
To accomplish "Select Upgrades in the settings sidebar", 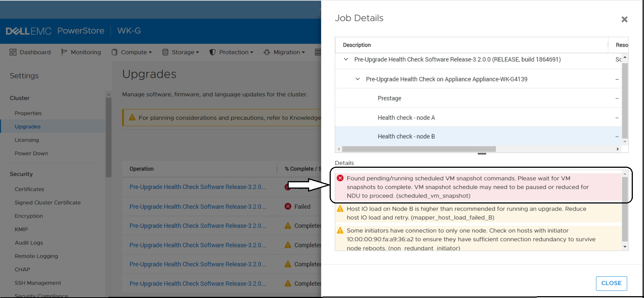I will (28, 126).
